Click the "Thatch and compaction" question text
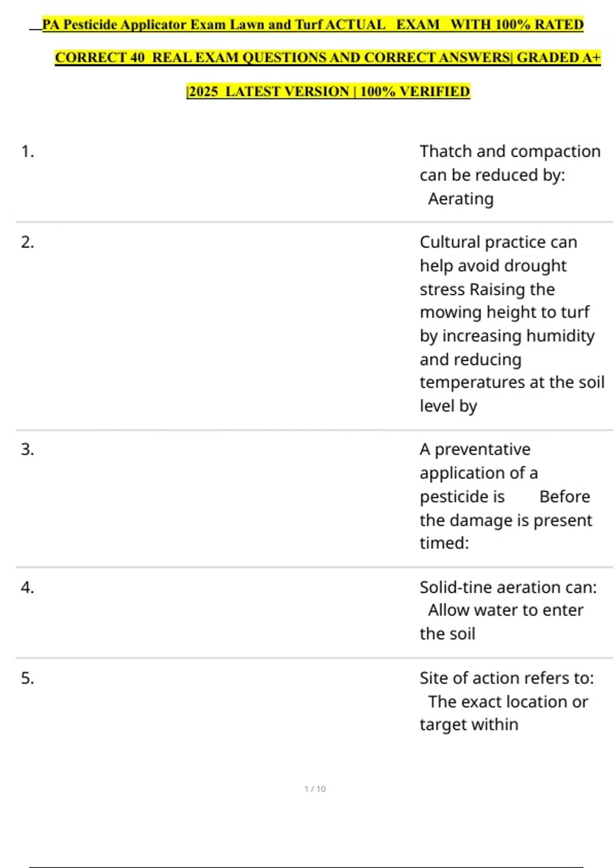The image size is (613, 868). (510, 152)
